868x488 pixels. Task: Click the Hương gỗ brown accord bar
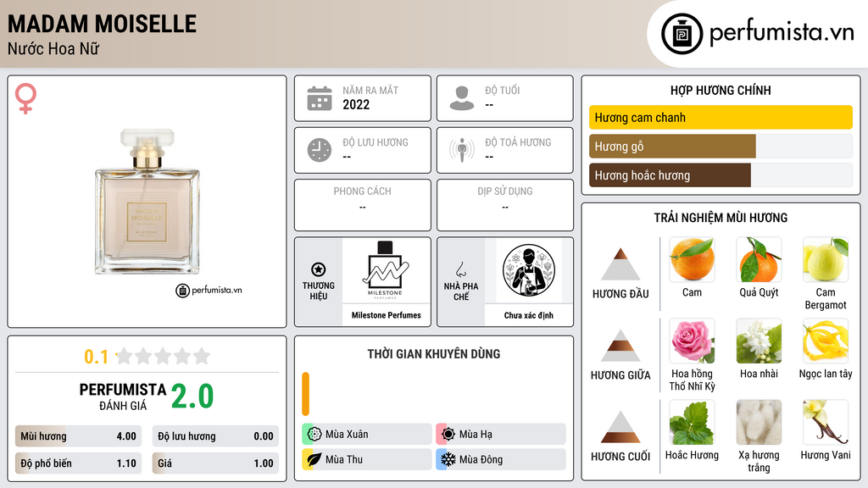coord(672,146)
